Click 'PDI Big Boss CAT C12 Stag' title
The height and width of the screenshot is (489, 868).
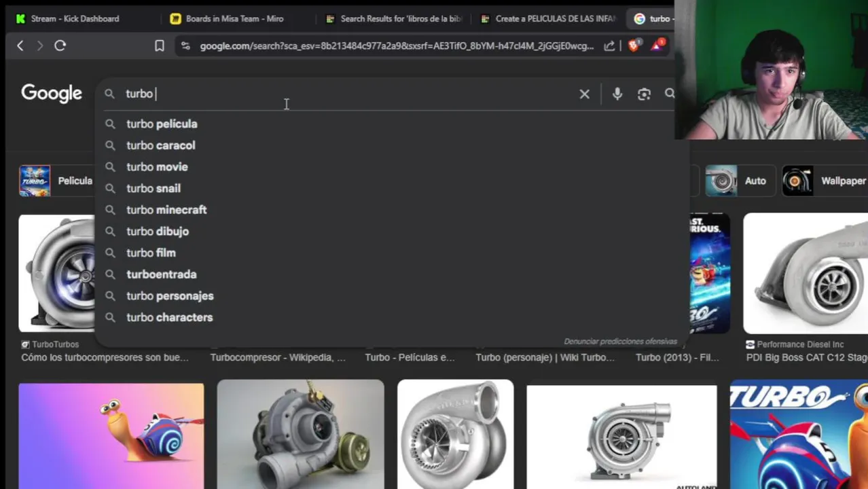(x=807, y=357)
